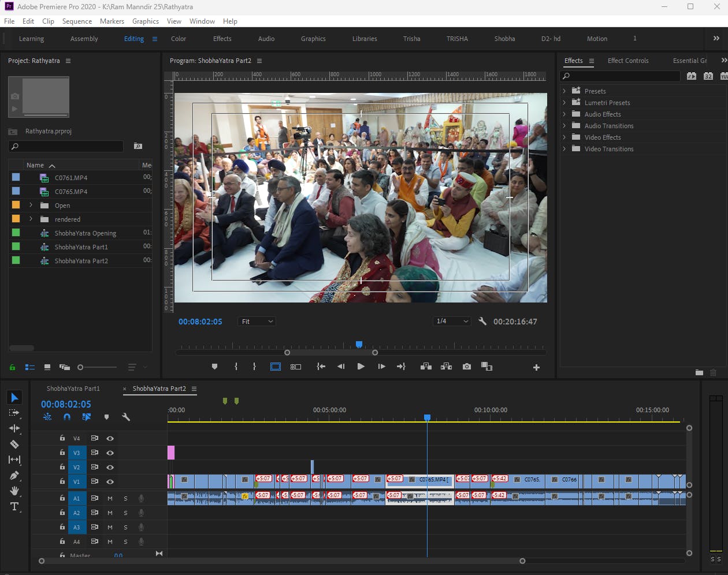Image resolution: width=728 pixels, height=575 pixels.
Task: Toggle visibility eye for track V1
Action: coord(110,481)
